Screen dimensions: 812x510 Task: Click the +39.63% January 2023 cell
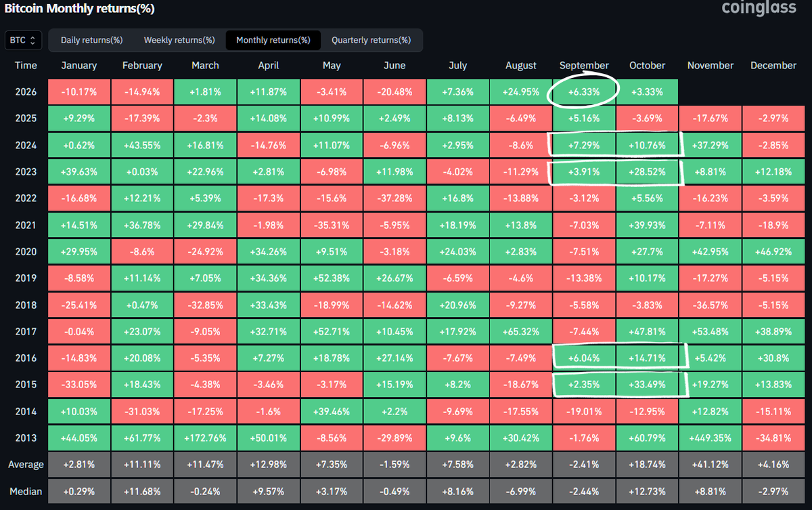pos(79,172)
